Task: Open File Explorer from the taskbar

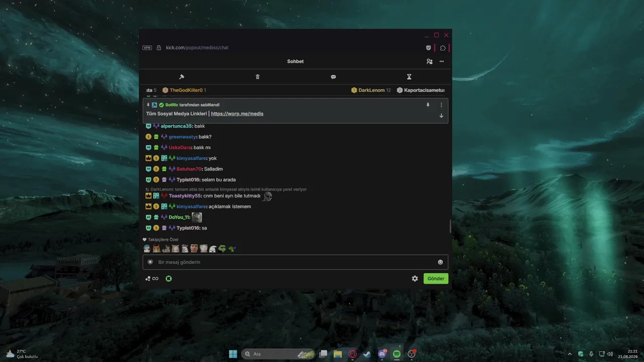Action: 338,354
